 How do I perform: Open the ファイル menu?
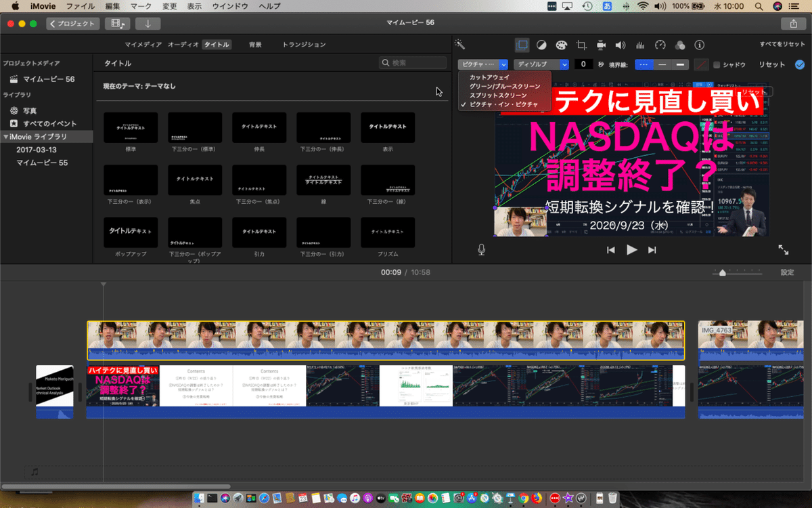coord(81,5)
